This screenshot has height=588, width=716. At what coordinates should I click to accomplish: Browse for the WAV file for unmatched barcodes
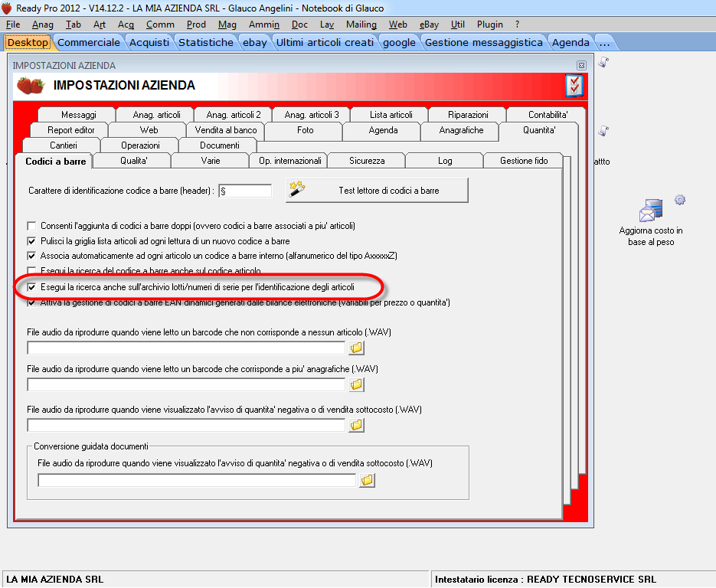(356, 348)
